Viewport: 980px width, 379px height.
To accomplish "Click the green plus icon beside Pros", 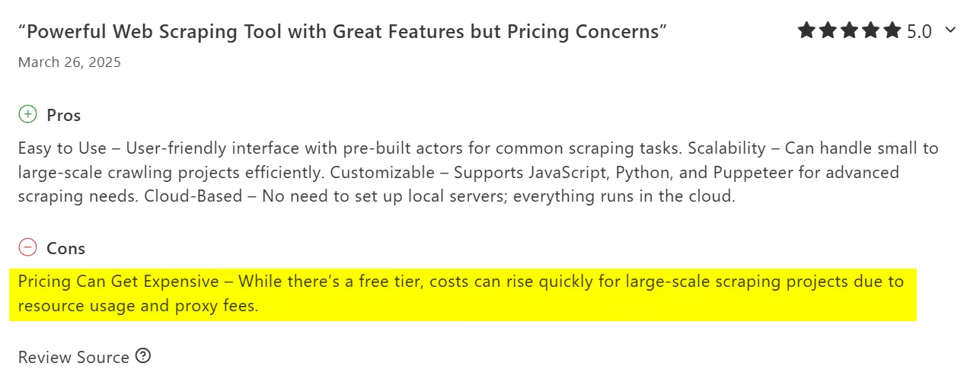I will click(x=27, y=115).
